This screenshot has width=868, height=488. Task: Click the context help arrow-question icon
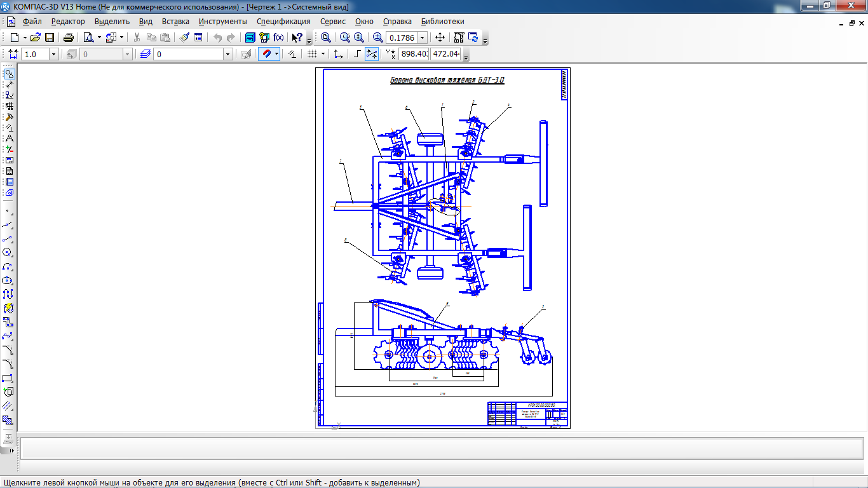(297, 37)
